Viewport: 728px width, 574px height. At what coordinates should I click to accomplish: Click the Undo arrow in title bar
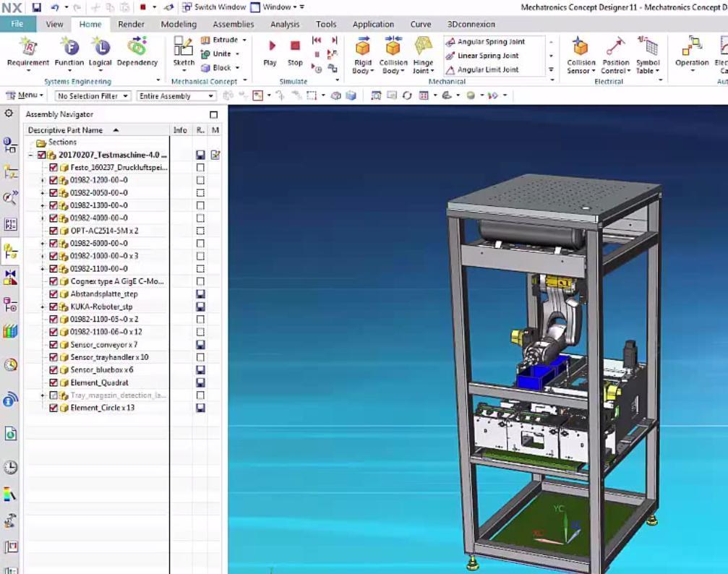click(55, 7)
